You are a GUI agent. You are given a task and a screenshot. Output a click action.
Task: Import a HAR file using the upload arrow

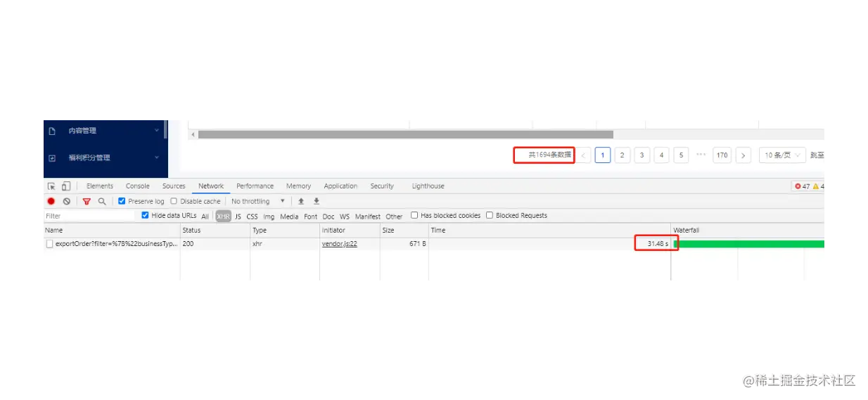tap(301, 201)
